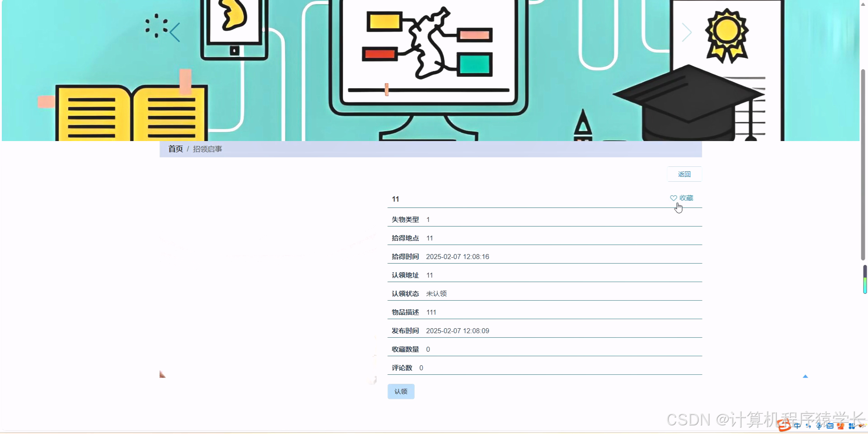Toggle Chinese/English input with the 中 icon
Screen dimensions: 868x434
797,426
